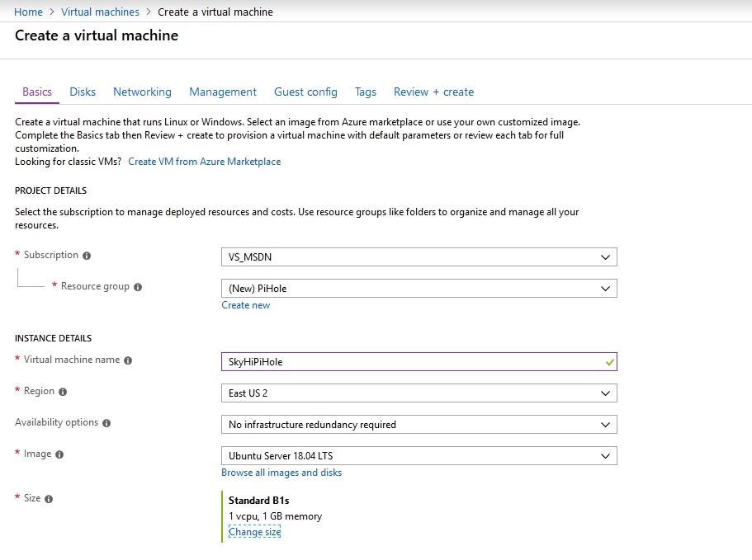This screenshot has width=752, height=560.
Task: Switch to the Disks tab
Action: 83,92
